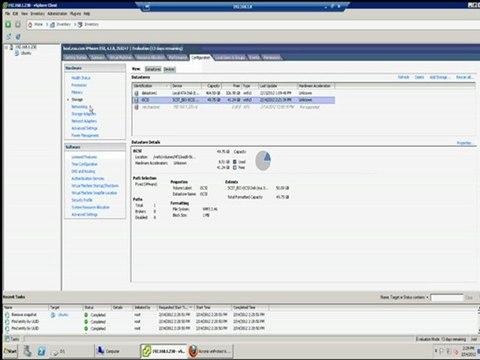Click the selected iSCSI datastore icon

tap(136, 100)
